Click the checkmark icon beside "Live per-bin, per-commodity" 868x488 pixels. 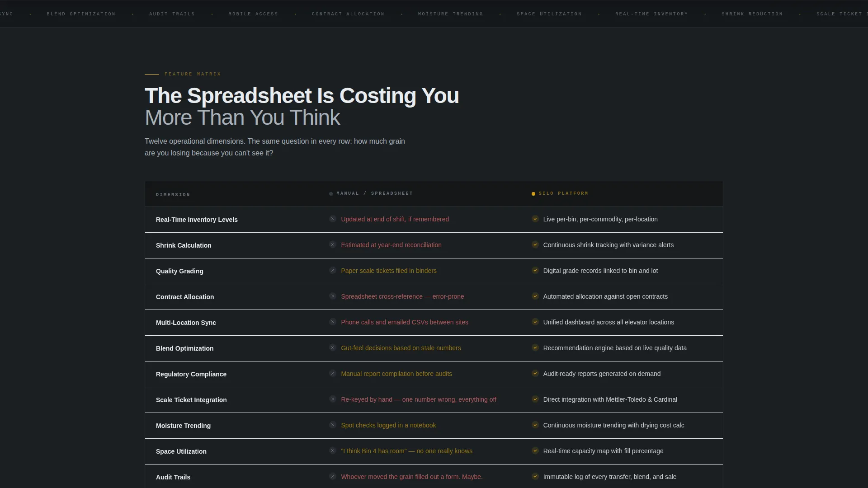point(535,219)
